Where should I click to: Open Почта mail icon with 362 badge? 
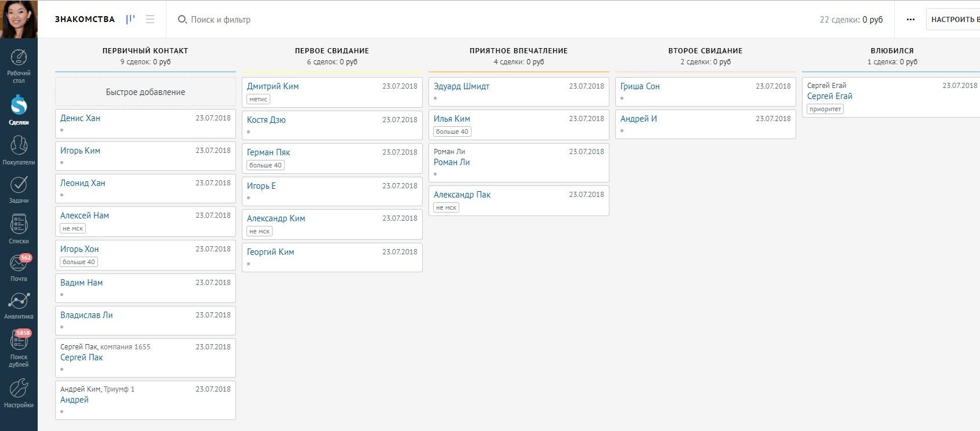(x=19, y=264)
